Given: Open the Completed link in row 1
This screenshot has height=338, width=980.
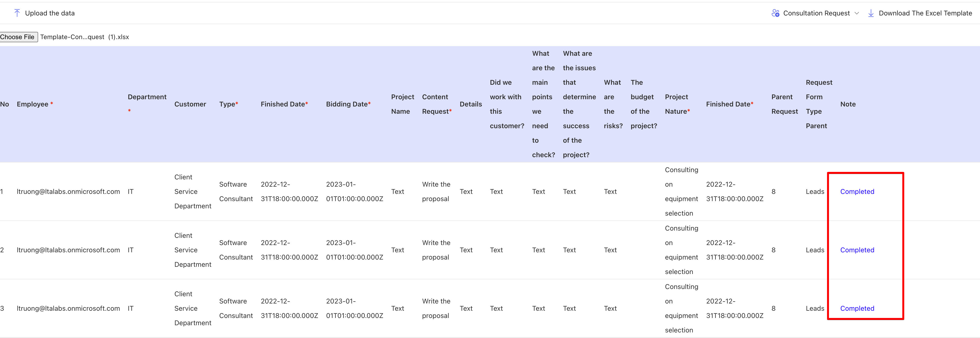Looking at the screenshot, I should [x=857, y=191].
